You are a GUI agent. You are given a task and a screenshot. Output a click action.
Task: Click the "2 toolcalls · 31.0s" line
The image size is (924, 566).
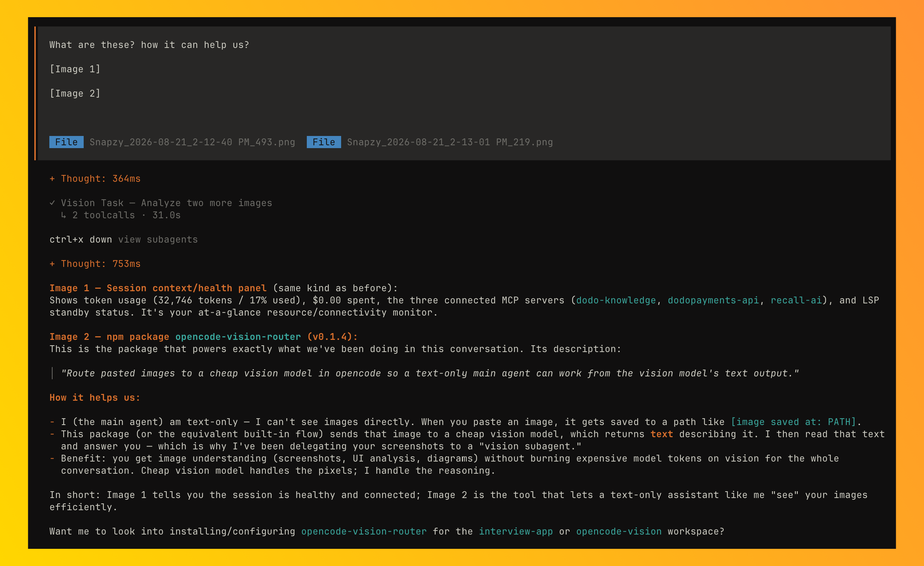(x=121, y=215)
